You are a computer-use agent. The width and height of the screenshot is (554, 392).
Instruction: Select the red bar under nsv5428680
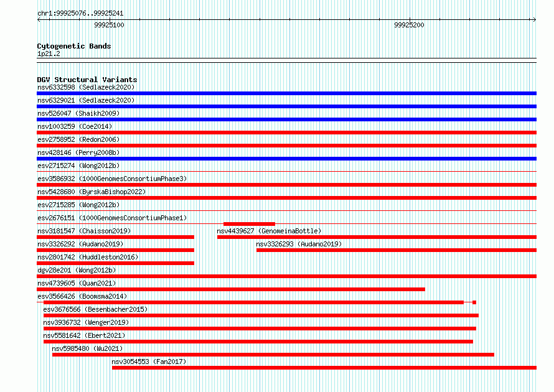click(286, 198)
